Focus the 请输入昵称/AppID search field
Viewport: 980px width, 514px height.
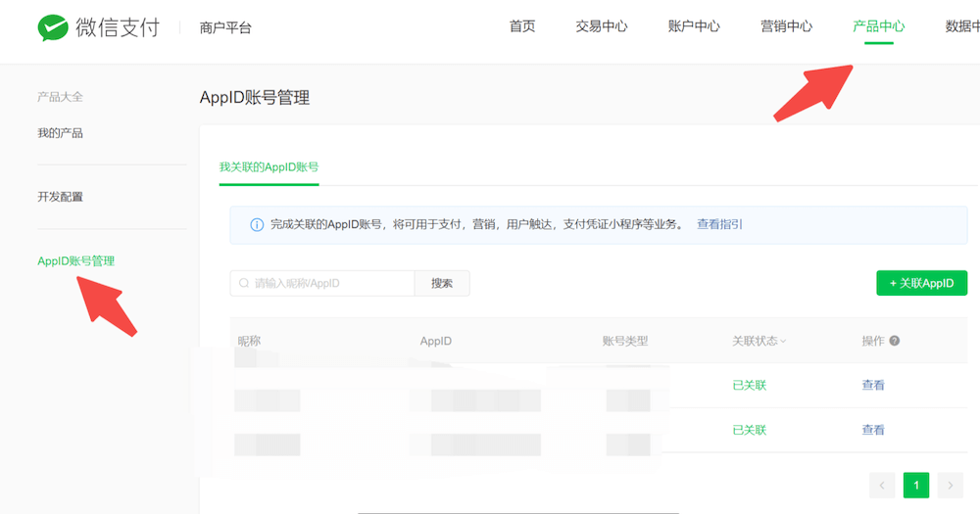click(331, 284)
